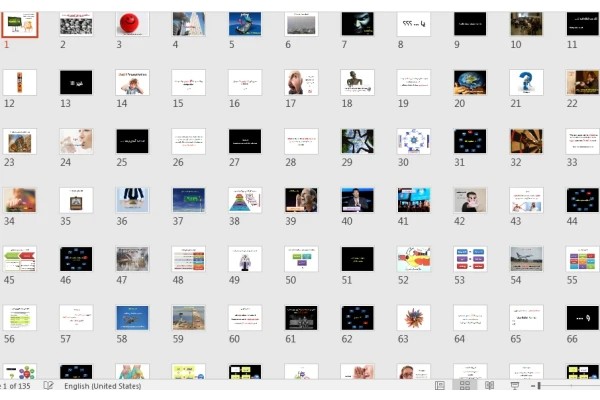
Task: Select slide 43 thumbnail
Action: pos(526,200)
